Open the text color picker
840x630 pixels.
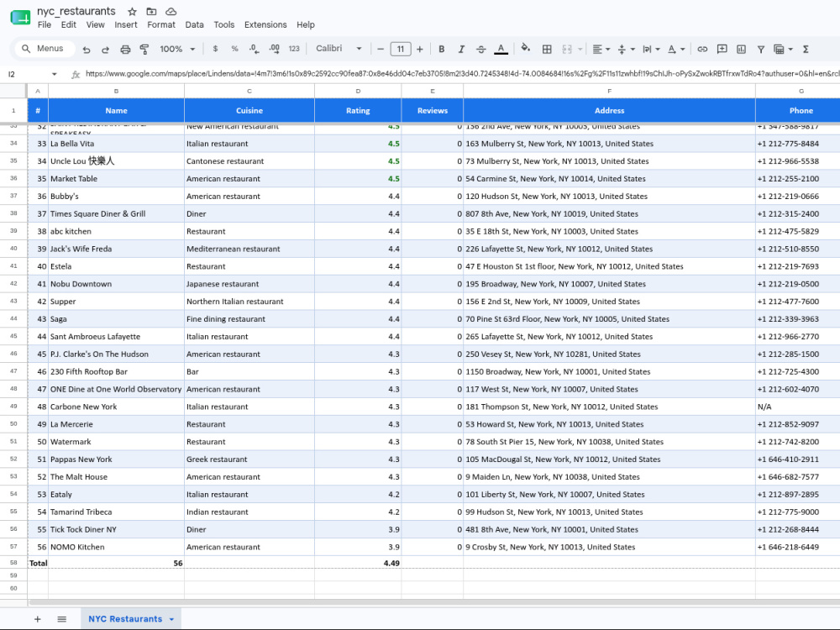tap(501, 49)
